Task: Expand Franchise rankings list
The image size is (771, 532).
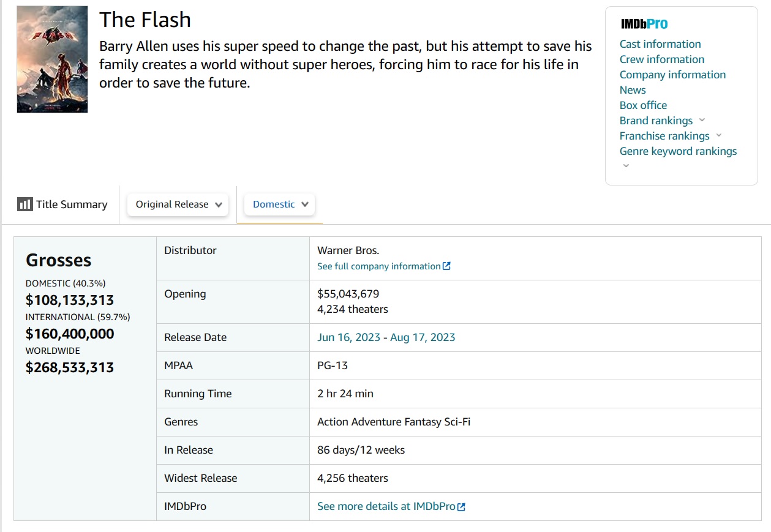Action: 719,135
